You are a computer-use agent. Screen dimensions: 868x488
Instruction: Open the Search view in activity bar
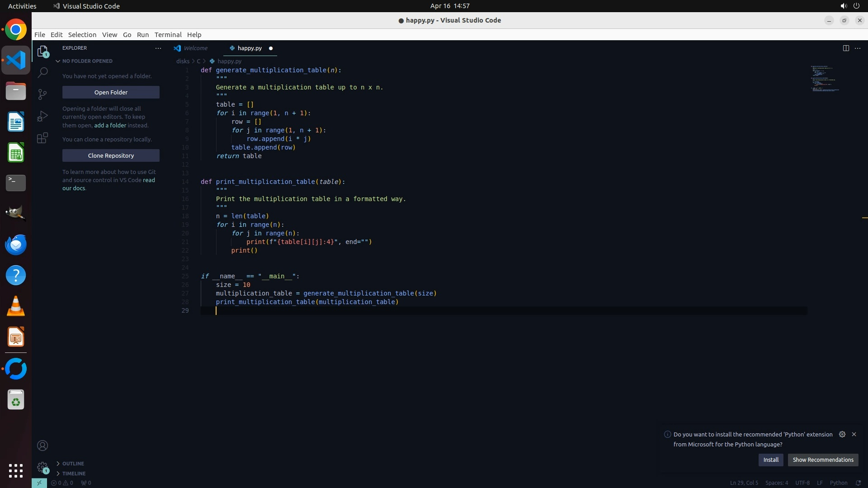42,72
